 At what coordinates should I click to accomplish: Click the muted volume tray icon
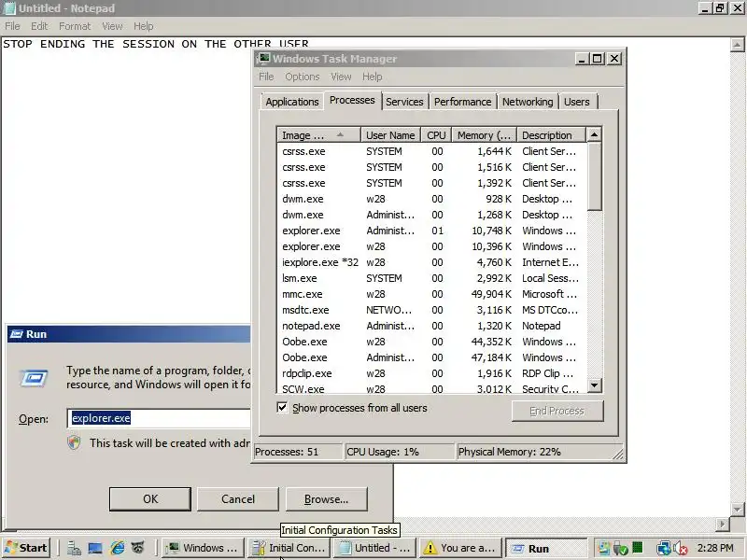pos(681,548)
